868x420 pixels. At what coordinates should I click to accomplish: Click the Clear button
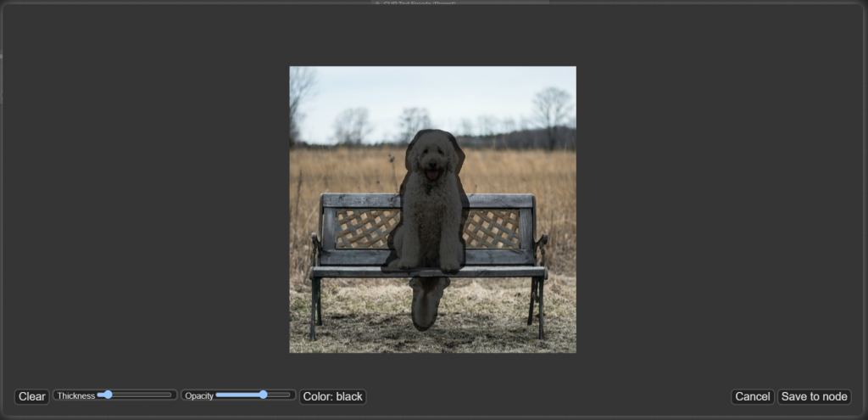(x=31, y=397)
